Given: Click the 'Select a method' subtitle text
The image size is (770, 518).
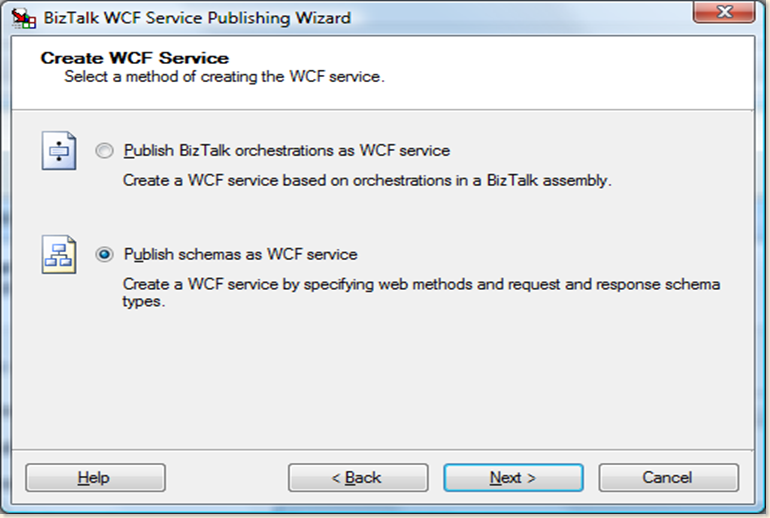Looking at the screenshot, I should (x=224, y=76).
